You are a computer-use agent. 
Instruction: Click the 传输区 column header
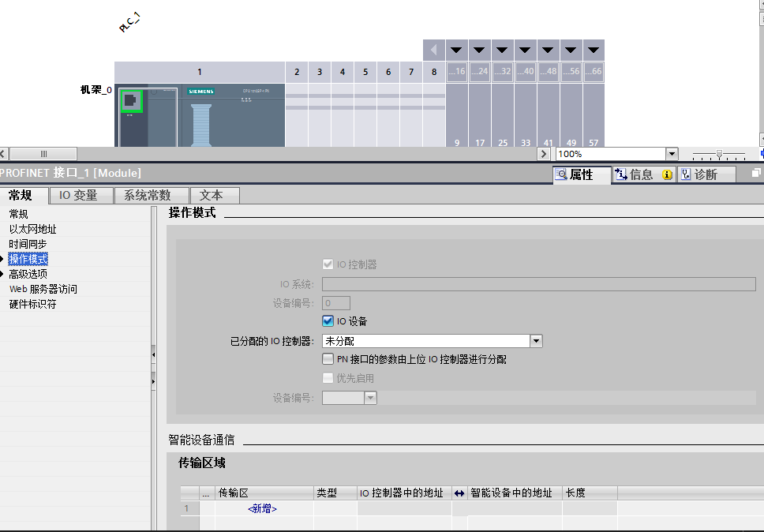click(x=264, y=493)
